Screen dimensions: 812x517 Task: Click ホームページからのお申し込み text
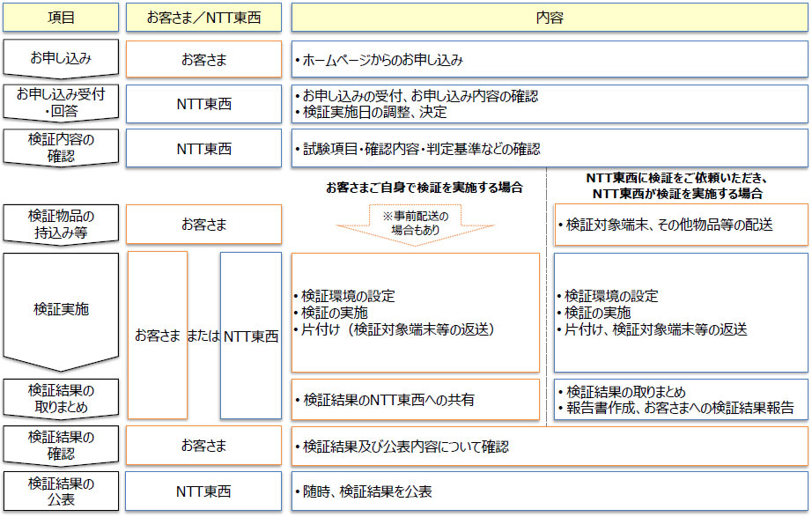click(x=382, y=60)
